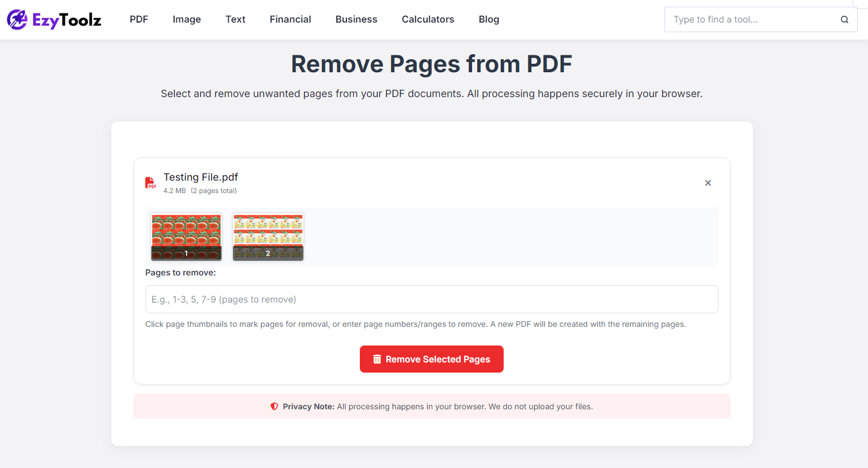This screenshot has width=868, height=468.
Task: Open the Financial tools menu
Action: click(x=290, y=19)
